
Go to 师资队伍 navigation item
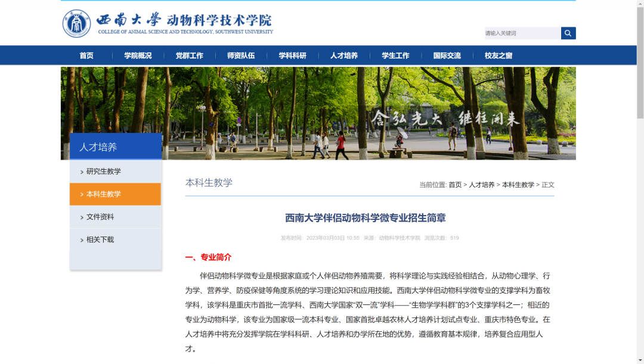(x=241, y=55)
